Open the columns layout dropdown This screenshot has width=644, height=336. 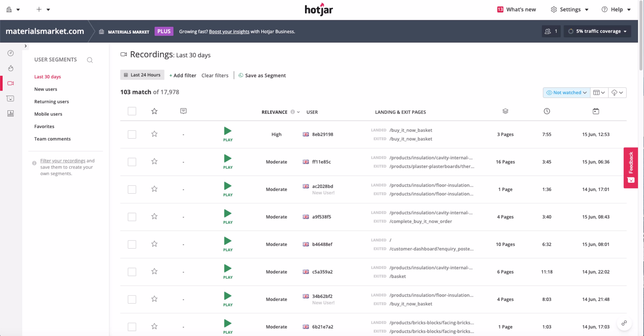click(599, 92)
